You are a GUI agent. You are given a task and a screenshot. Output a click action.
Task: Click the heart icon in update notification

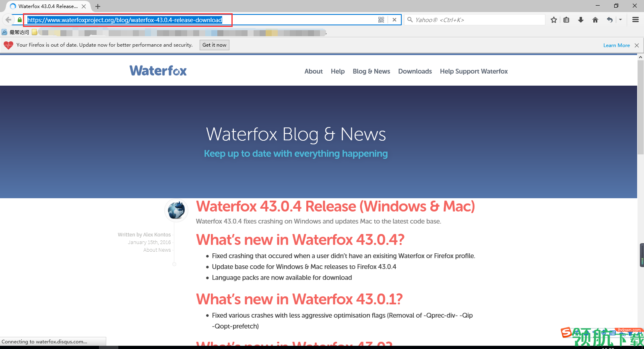pos(8,45)
